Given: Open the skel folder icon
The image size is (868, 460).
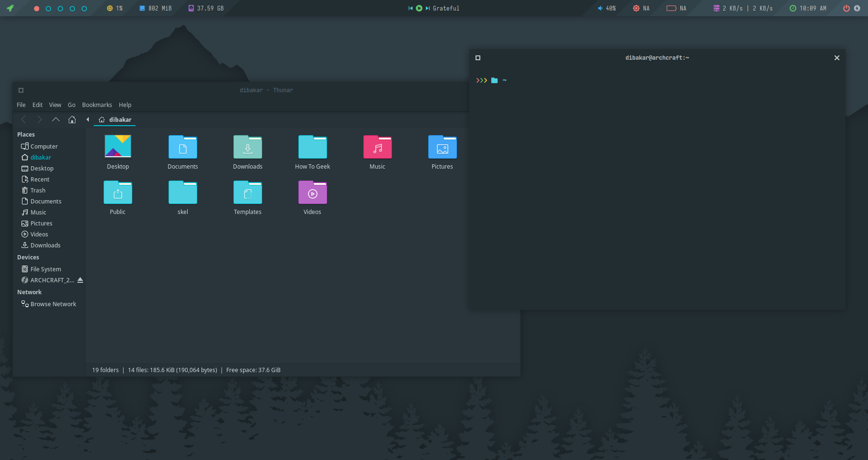Looking at the screenshot, I should coord(183,192).
